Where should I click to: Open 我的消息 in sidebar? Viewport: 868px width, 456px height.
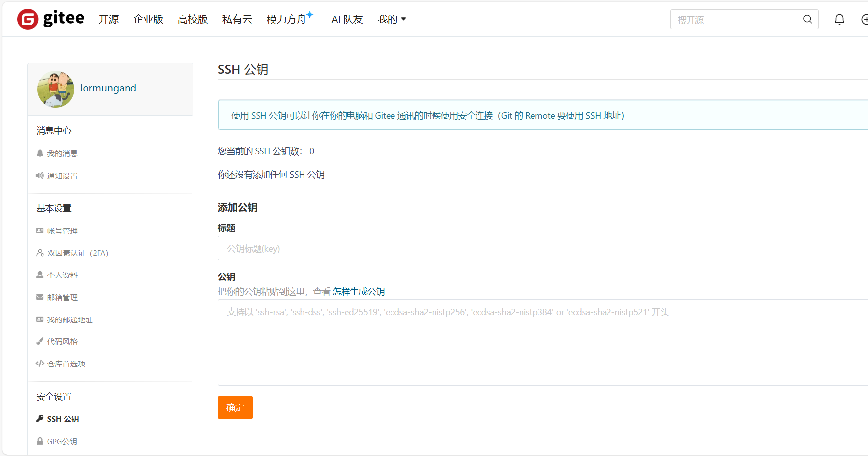coord(62,154)
